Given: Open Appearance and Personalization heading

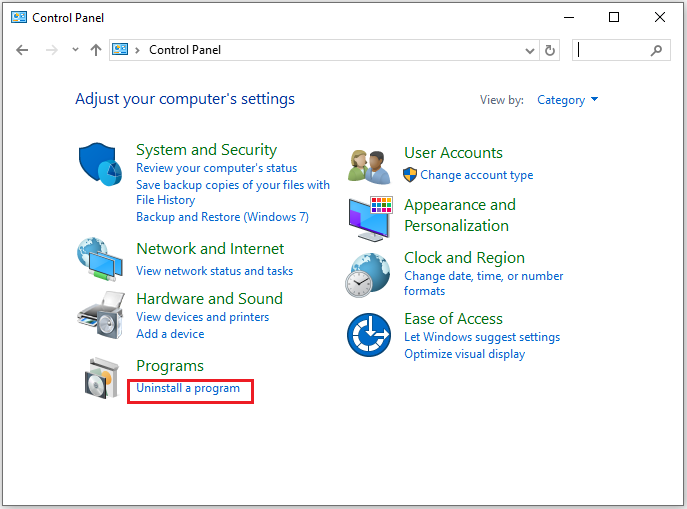Looking at the screenshot, I should pos(460,215).
